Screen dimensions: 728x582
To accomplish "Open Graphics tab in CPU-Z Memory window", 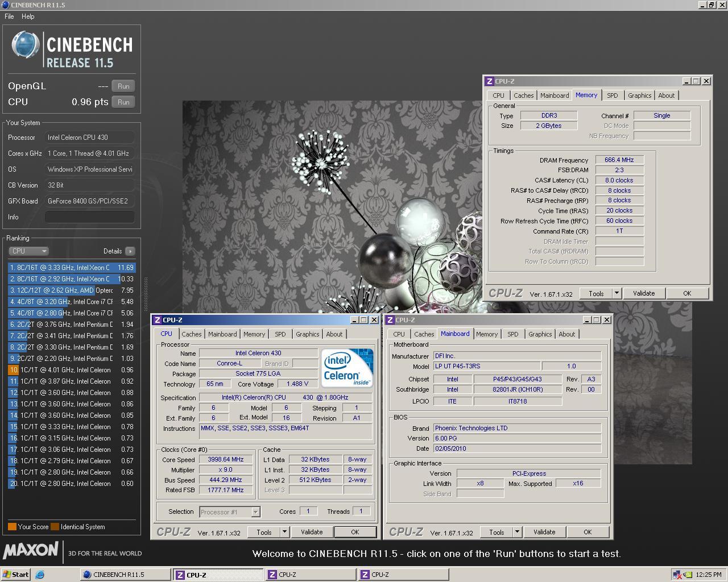I will pos(639,95).
